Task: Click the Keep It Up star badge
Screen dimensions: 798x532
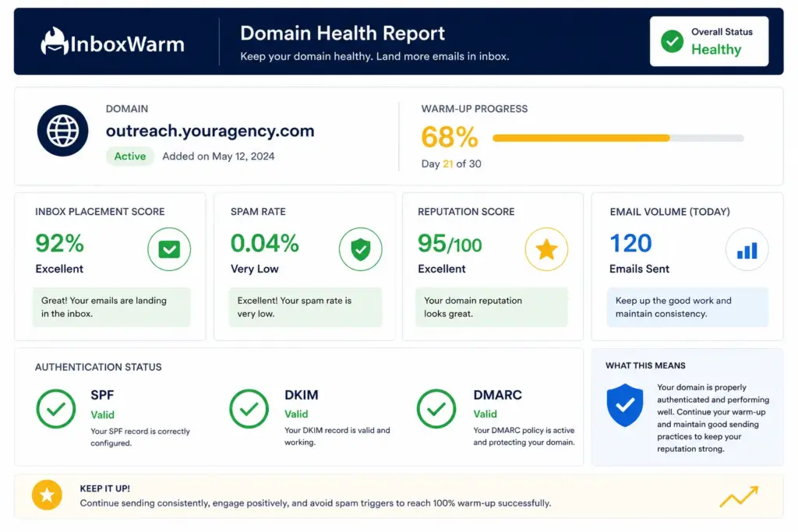Action: coord(47,495)
